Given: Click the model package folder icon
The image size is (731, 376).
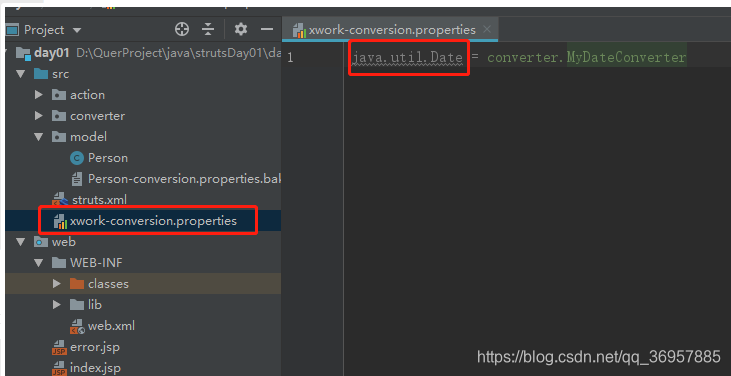Looking at the screenshot, I should [59, 137].
